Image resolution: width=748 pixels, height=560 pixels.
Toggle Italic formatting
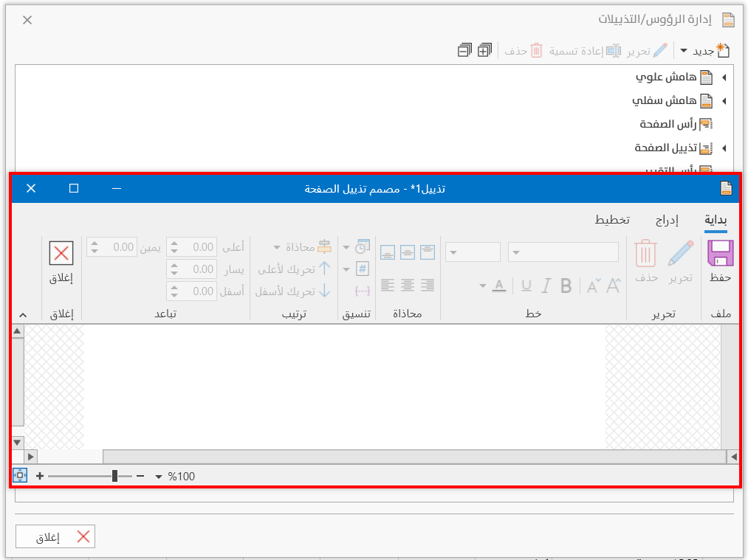tap(546, 286)
